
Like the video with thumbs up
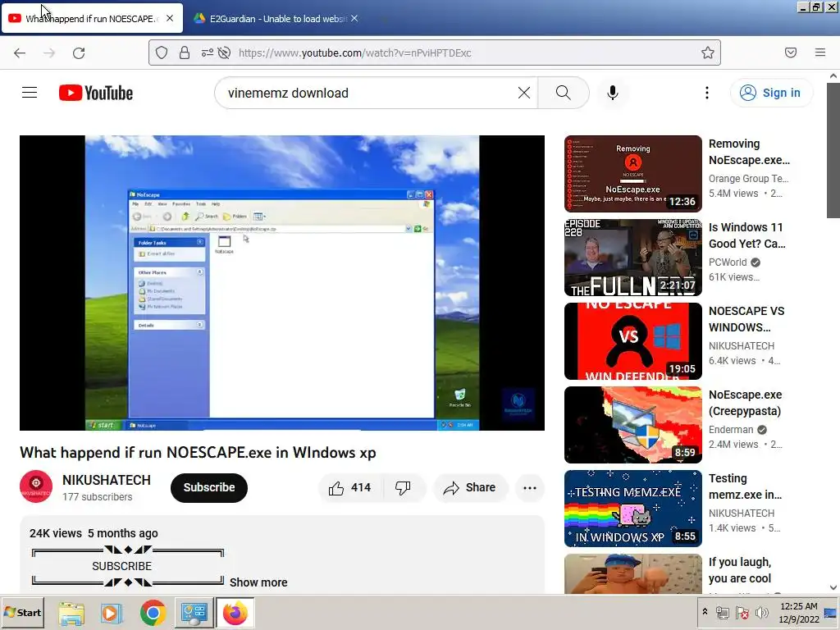point(350,487)
